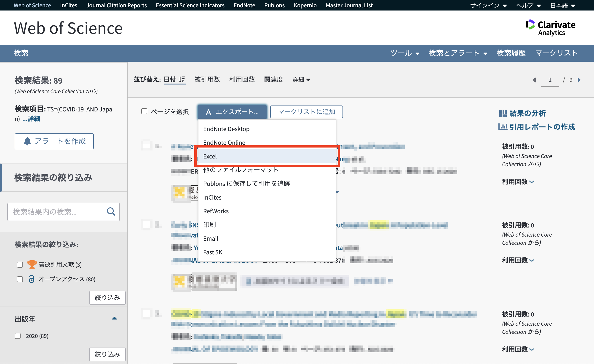Open the 検索とアラート dropdown

(458, 53)
